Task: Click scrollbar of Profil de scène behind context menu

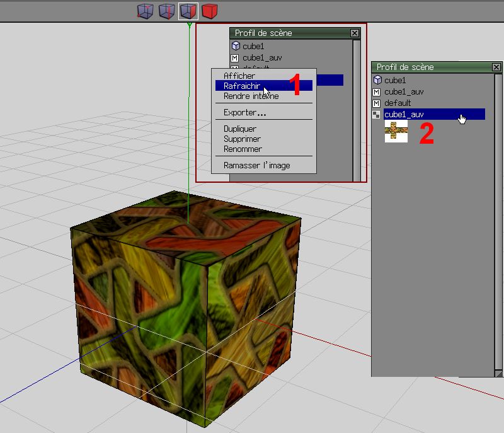Action: click(x=356, y=110)
